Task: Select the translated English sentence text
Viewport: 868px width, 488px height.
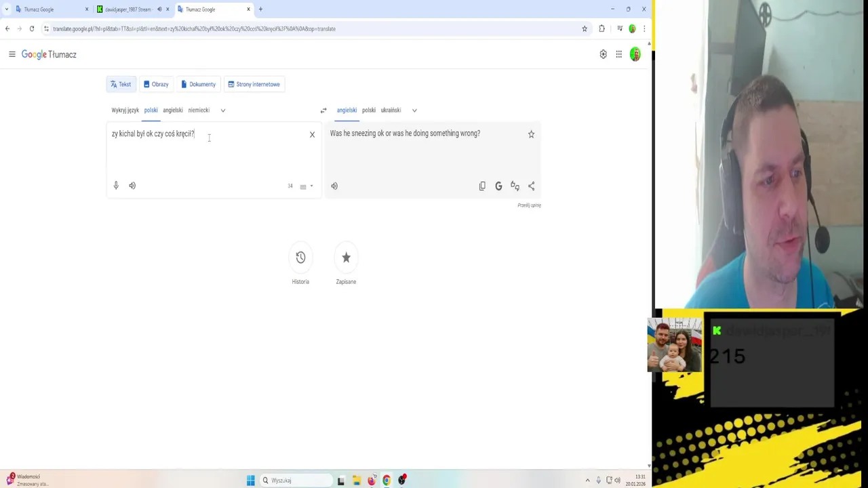Action: click(405, 134)
